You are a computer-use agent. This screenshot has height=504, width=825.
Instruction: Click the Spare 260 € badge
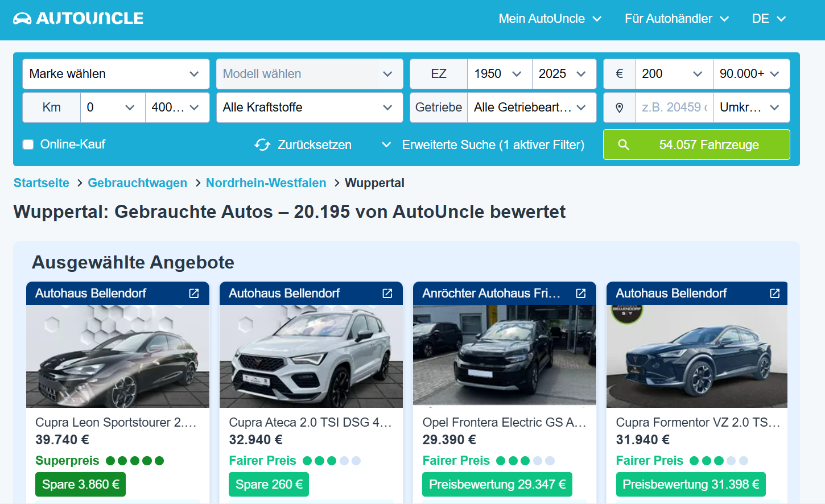click(x=269, y=485)
